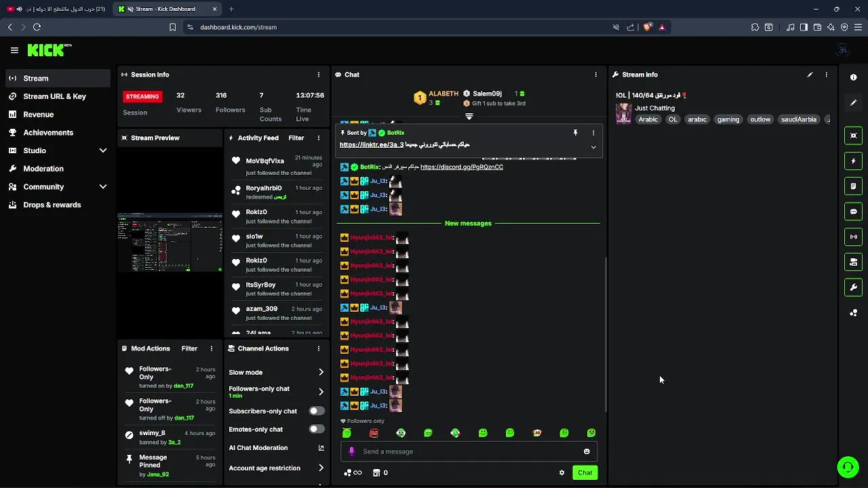This screenshot has height=488, width=868.
Task: Pick the red angry emote in quick emotes
Action: click(x=374, y=433)
